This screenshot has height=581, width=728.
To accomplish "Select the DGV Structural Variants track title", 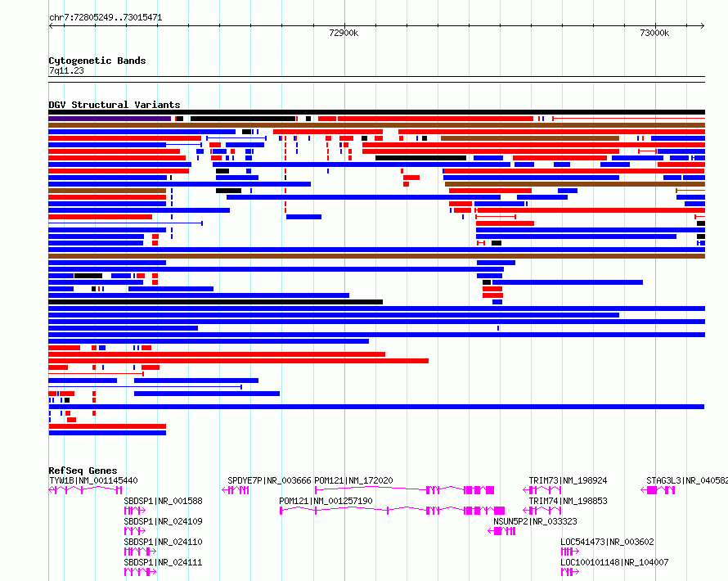I will [x=115, y=105].
